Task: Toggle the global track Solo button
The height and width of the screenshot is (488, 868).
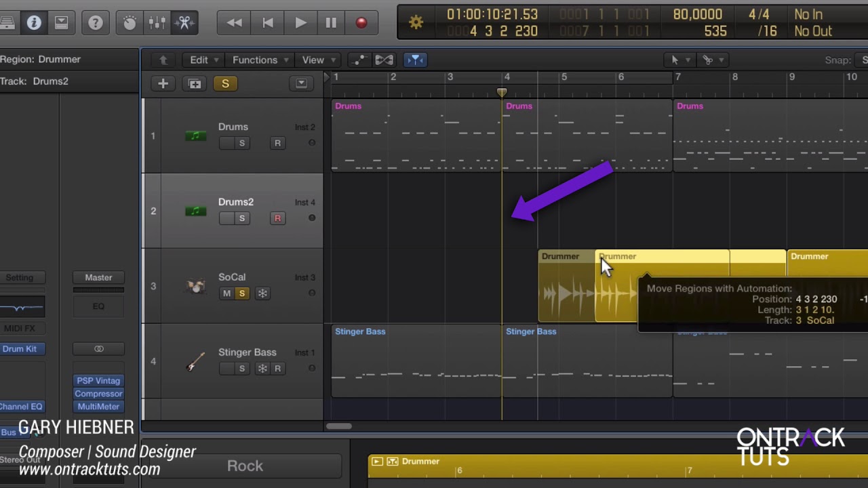Action: click(225, 83)
